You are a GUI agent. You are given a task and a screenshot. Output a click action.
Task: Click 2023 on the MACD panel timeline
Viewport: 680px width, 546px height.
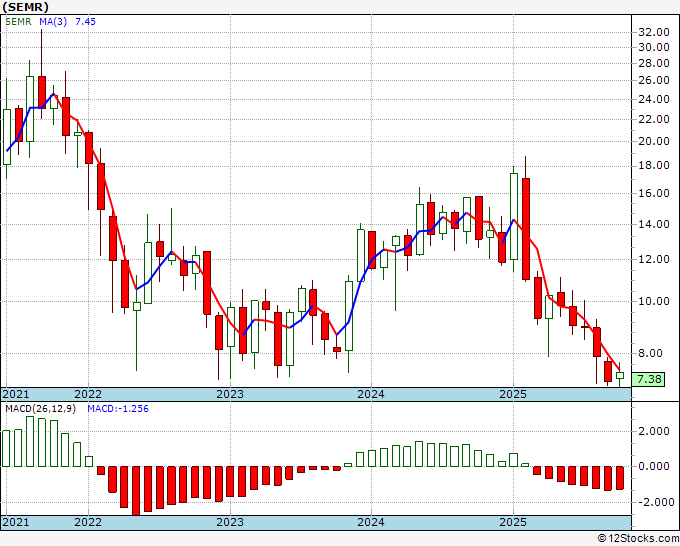[x=230, y=522]
